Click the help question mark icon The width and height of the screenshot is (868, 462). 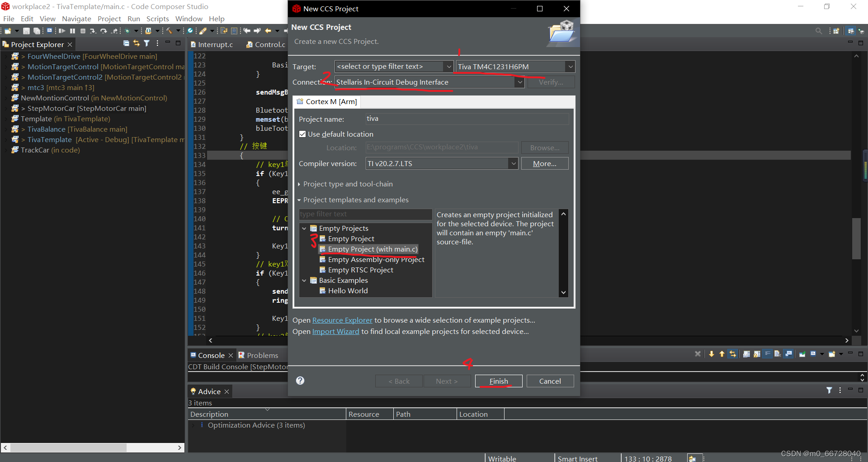click(x=300, y=381)
